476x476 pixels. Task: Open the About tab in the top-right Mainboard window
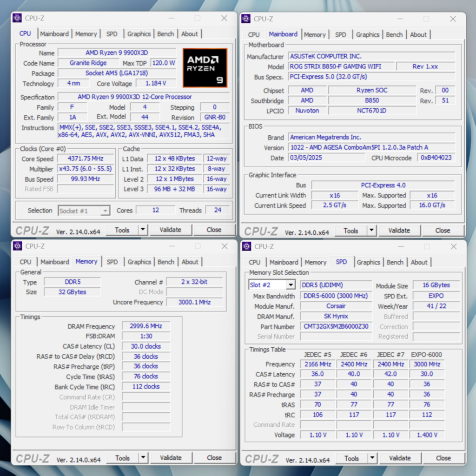coord(418,34)
